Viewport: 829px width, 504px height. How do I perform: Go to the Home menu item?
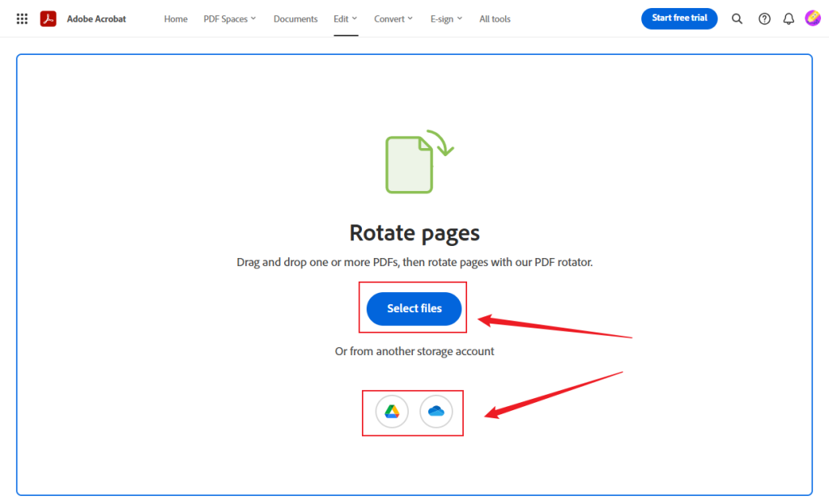[x=176, y=19]
